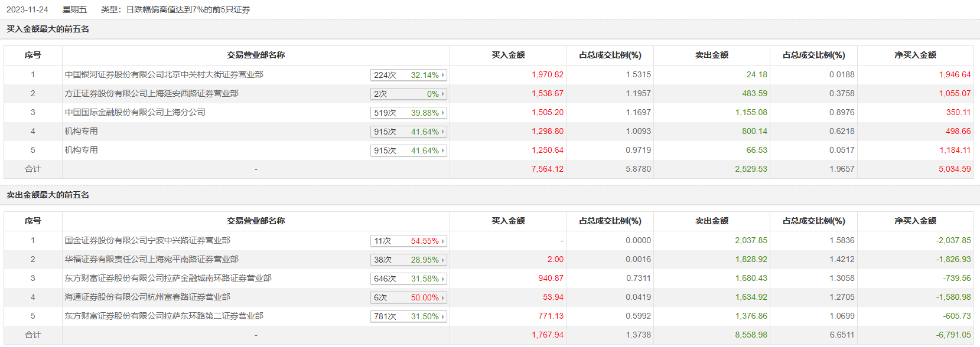Select 国金证券宁波中兴路证券营业部 link
Viewport: 980px width, 347px height.
[148, 240]
